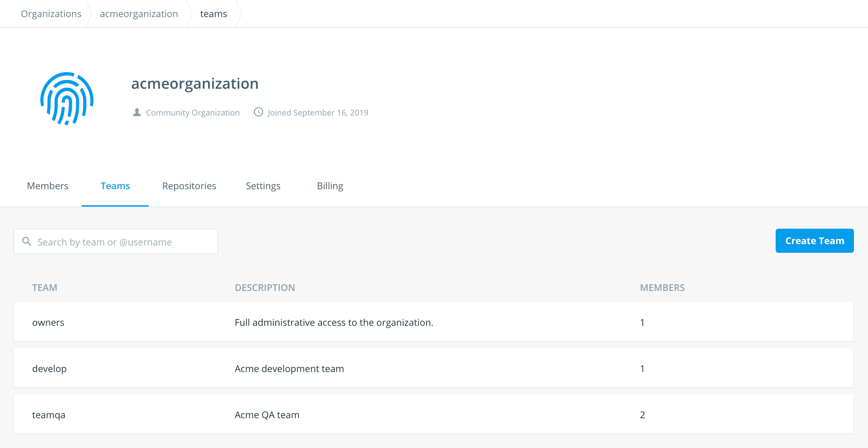Click the acmeorganization fingerprint avatar
Screen dimensions: 868x448
tap(67, 98)
